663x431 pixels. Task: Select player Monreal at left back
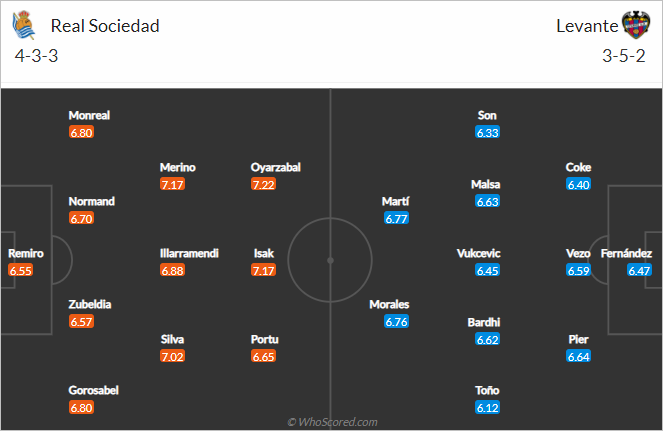pos(89,115)
